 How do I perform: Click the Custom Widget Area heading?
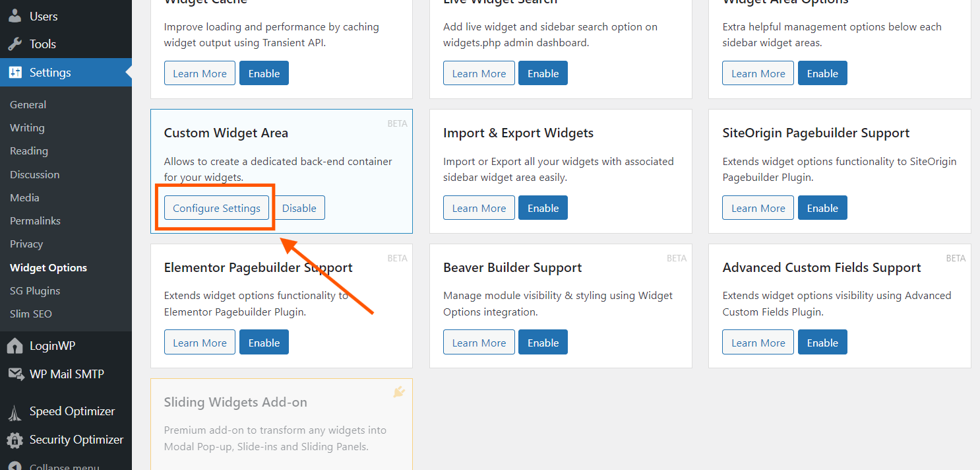[226, 133]
